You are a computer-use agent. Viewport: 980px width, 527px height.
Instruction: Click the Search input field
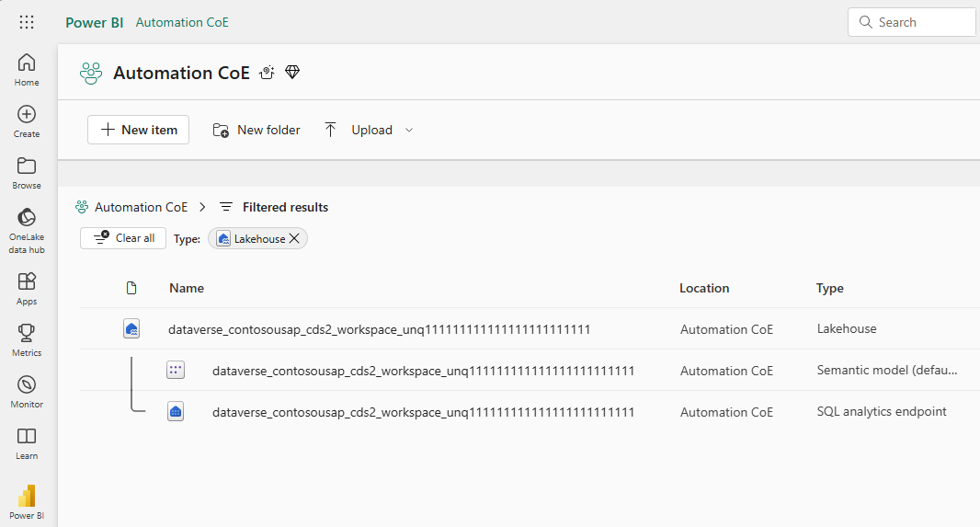pyautogui.click(x=913, y=22)
